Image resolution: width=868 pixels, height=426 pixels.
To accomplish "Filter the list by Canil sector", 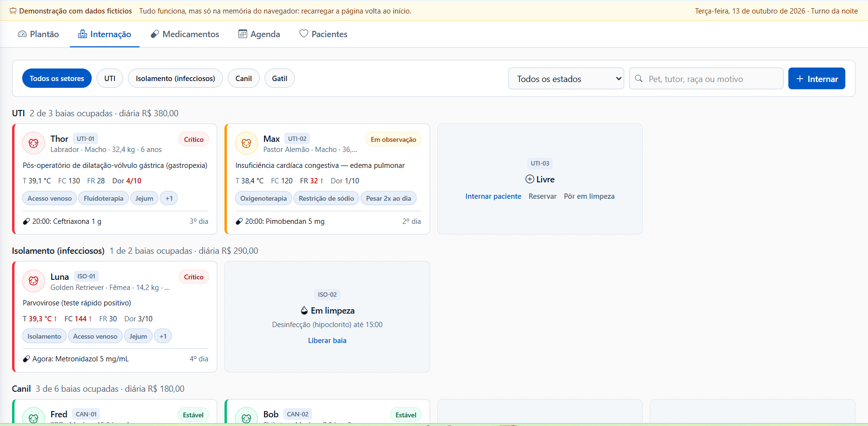I will pos(244,78).
